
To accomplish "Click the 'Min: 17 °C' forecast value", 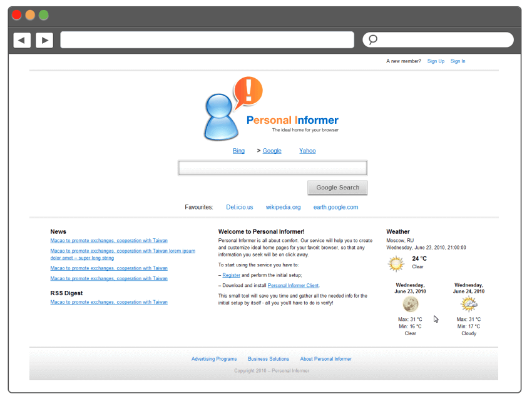I will [x=469, y=326].
